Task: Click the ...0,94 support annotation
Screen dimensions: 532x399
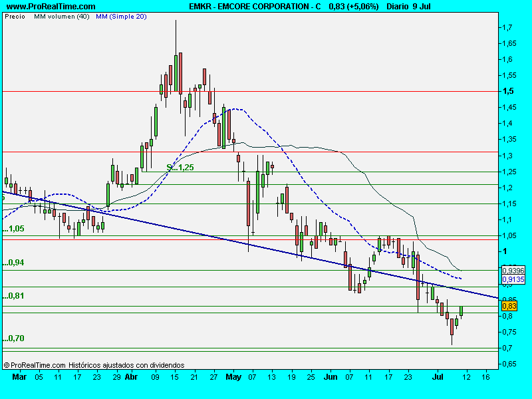Action: tap(13, 263)
